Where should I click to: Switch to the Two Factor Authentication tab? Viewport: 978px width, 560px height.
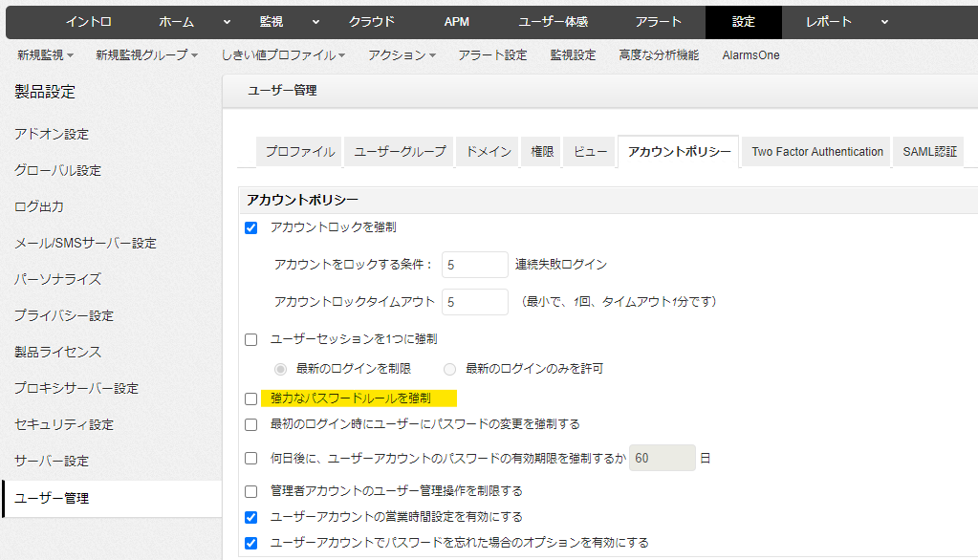click(817, 152)
